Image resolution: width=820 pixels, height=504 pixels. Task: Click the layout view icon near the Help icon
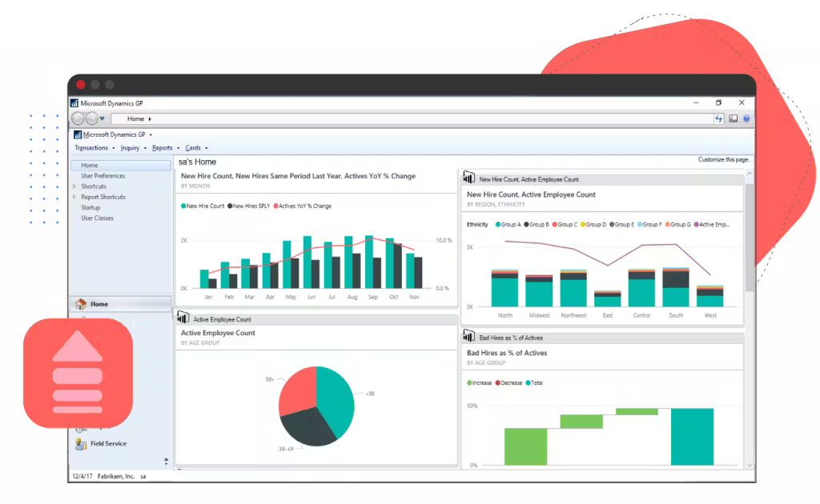point(733,118)
